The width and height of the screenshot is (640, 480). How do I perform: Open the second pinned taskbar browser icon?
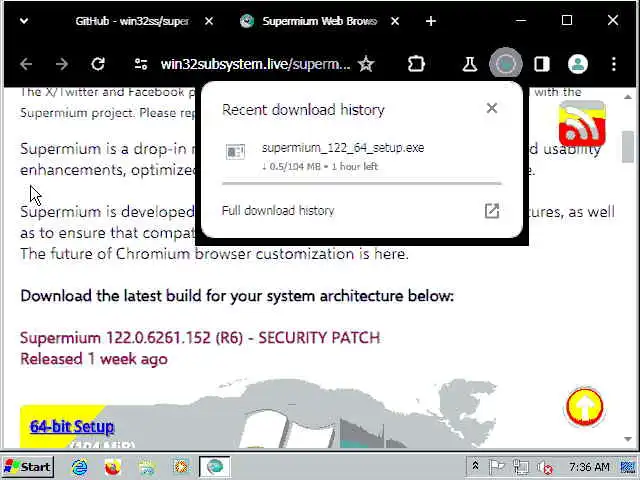(113, 467)
